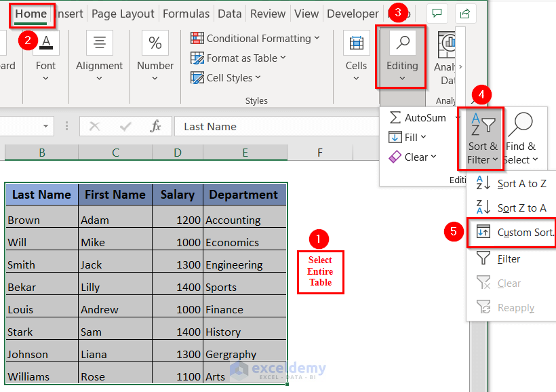The height and width of the screenshot is (392, 556).
Task: Open the Name Box dropdown
Action: click(x=46, y=126)
